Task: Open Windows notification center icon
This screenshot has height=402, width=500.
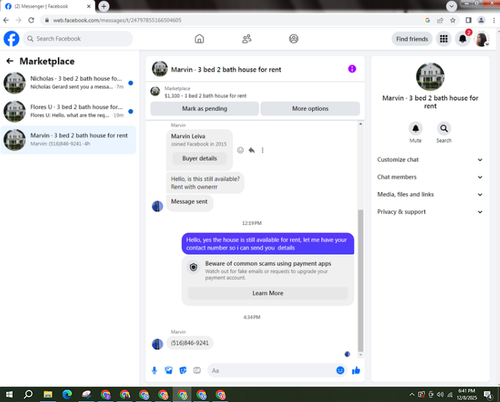Action: pyautogui.click(x=488, y=395)
